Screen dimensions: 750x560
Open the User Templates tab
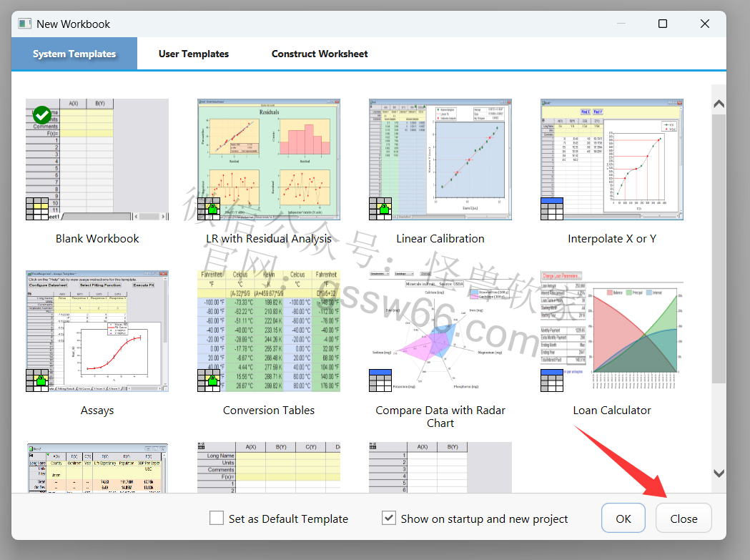tap(194, 54)
